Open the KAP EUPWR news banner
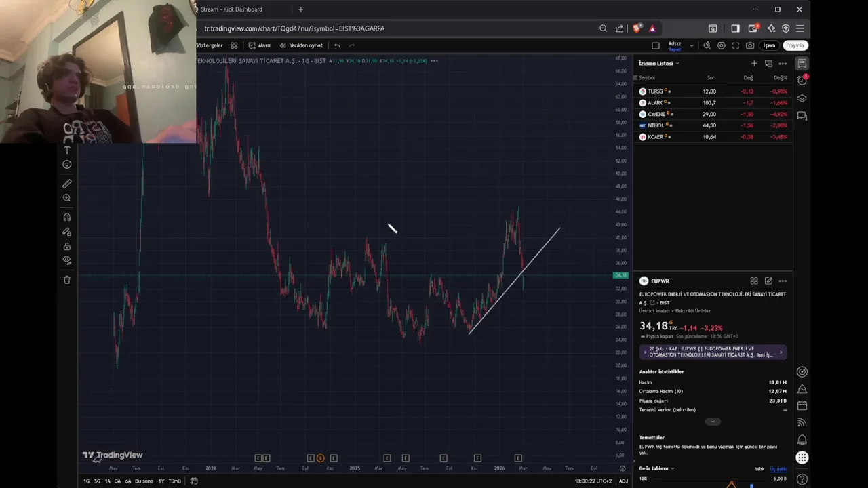Screen dimensions: 868x488 pos(713,352)
